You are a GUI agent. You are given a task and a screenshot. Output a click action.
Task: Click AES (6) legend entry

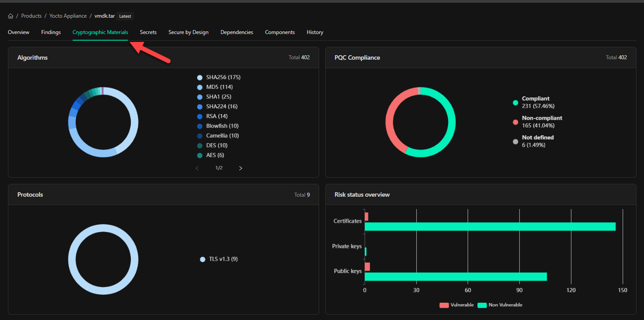pyautogui.click(x=211, y=155)
